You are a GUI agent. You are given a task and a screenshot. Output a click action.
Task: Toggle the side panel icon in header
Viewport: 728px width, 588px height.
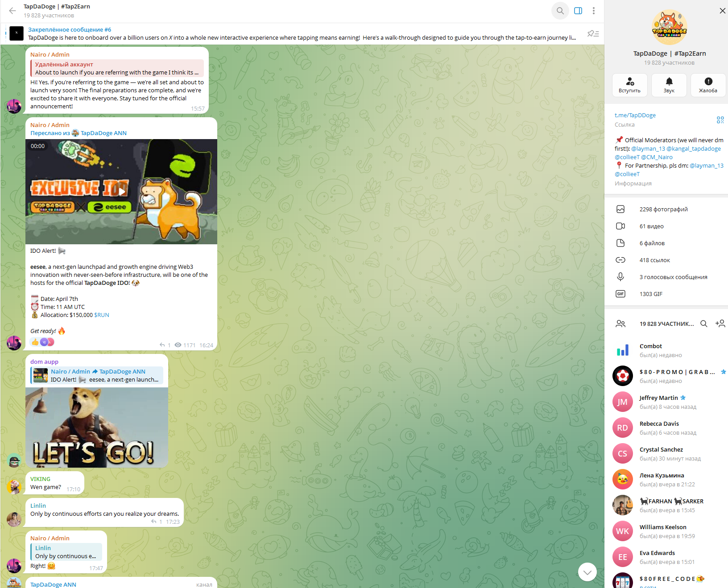pos(578,11)
